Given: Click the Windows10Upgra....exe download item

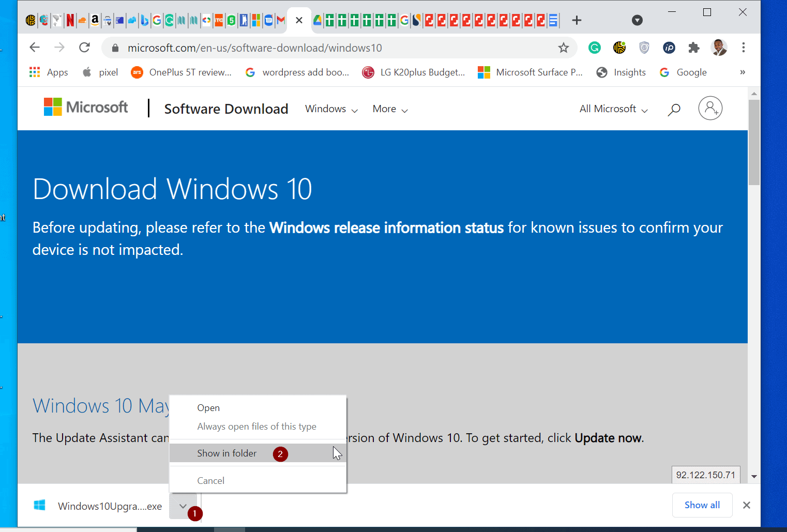Looking at the screenshot, I should pyautogui.click(x=98, y=506).
